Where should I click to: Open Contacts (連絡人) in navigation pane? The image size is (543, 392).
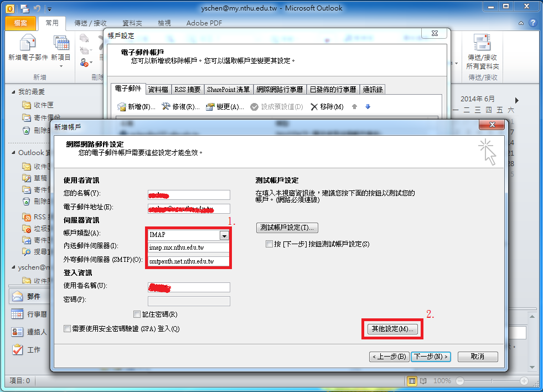(18, 332)
